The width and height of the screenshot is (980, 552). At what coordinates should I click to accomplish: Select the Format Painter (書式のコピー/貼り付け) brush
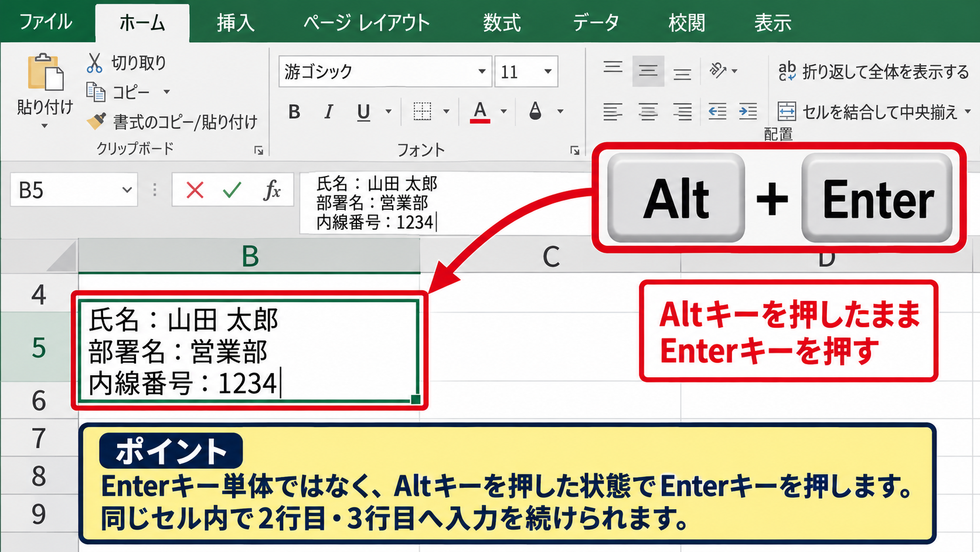[x=97, y=121]
